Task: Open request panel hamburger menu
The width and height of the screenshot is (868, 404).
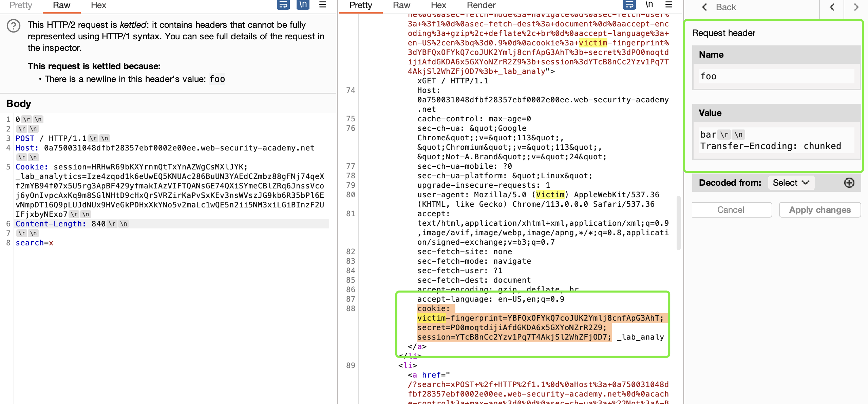Action: click(322, 5)
